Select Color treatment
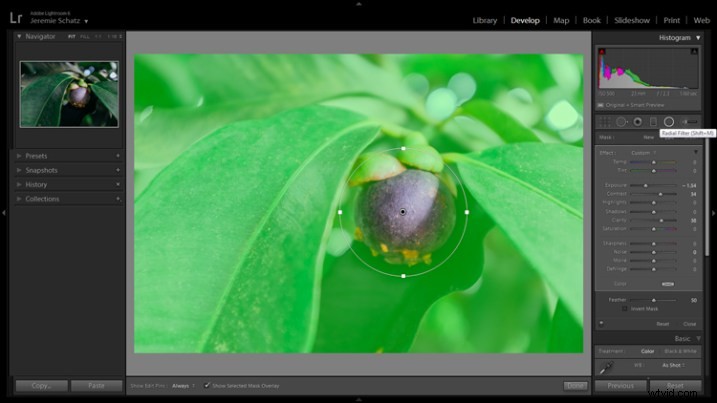 tap(647, 351)
